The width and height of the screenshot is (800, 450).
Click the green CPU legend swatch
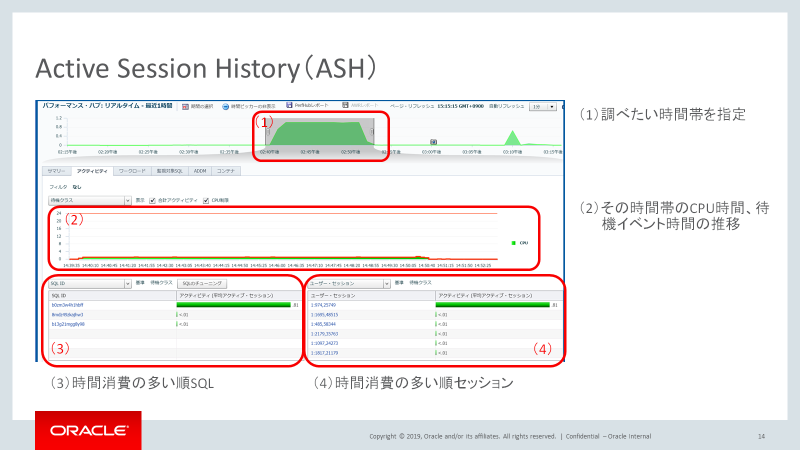coord(514,243)
